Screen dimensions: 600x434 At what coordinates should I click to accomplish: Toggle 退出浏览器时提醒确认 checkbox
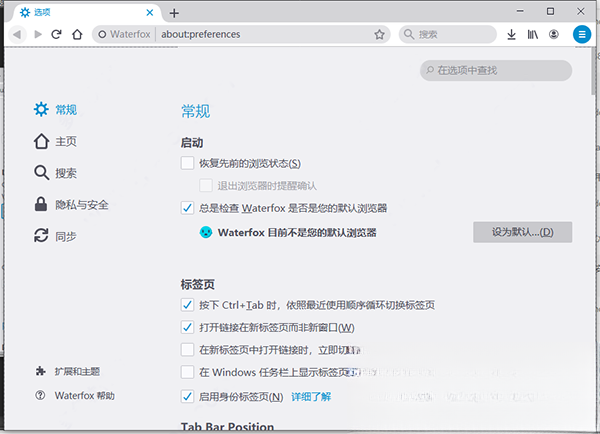pos(206,186)
